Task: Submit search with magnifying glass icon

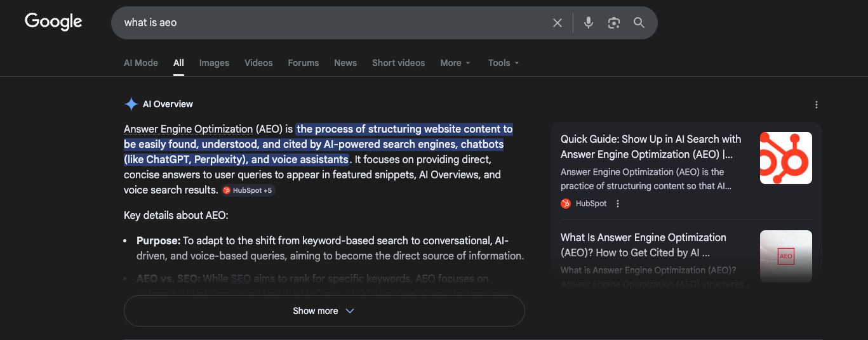Action: point(639,23)
